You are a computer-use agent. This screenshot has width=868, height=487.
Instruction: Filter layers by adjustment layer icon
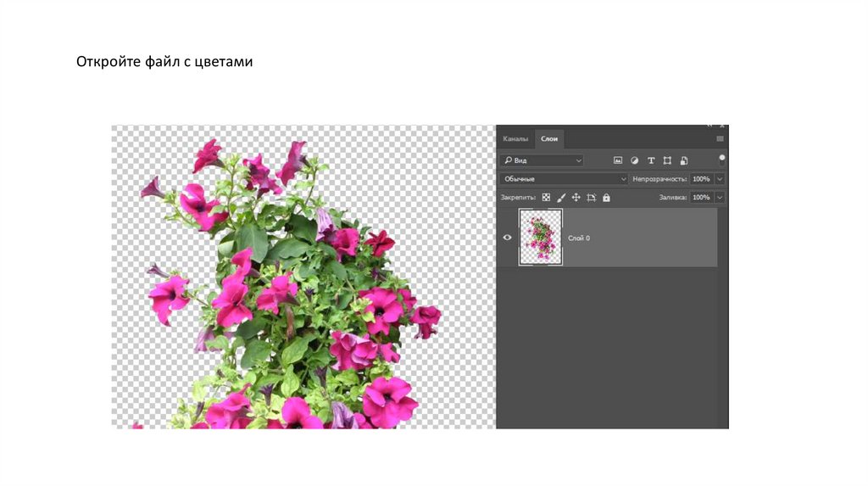pyautogui.click(x=634, y=160)
